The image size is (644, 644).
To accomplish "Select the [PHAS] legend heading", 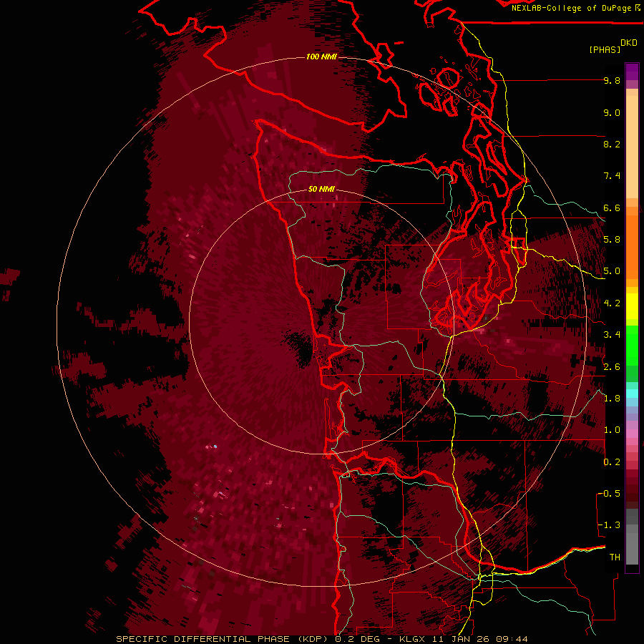I will coord(605,49).
